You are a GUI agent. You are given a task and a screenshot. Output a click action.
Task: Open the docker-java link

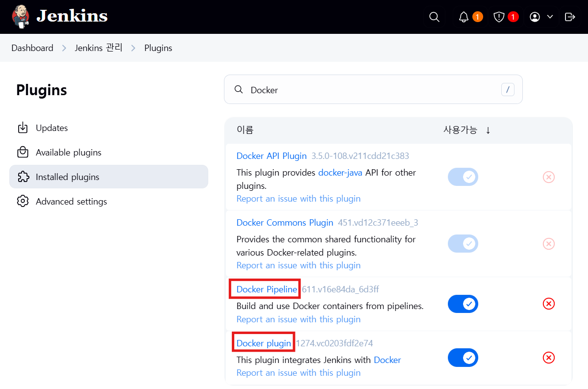tap(341, 173)
